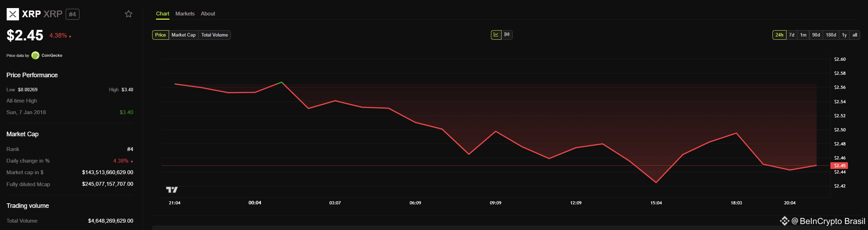Set chart range to 90d
Image resolution: width=868 pixels, height=230 pixels.
coord(816,35)
